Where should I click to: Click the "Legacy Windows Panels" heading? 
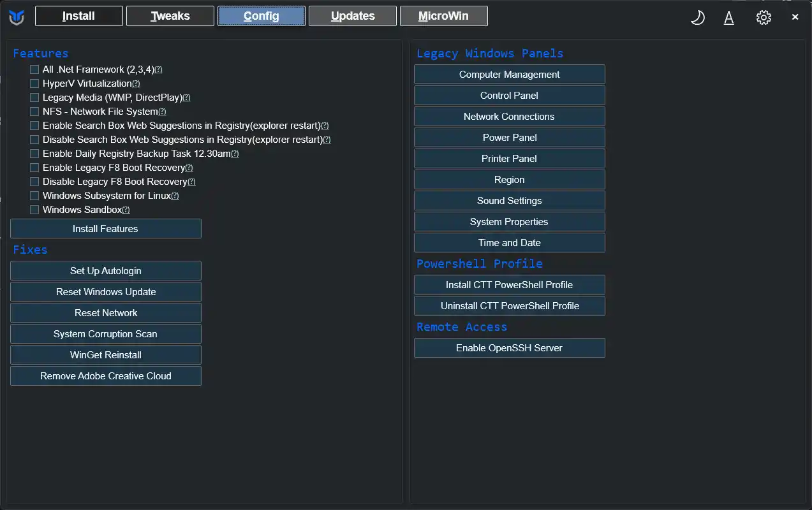coord(490,54)
